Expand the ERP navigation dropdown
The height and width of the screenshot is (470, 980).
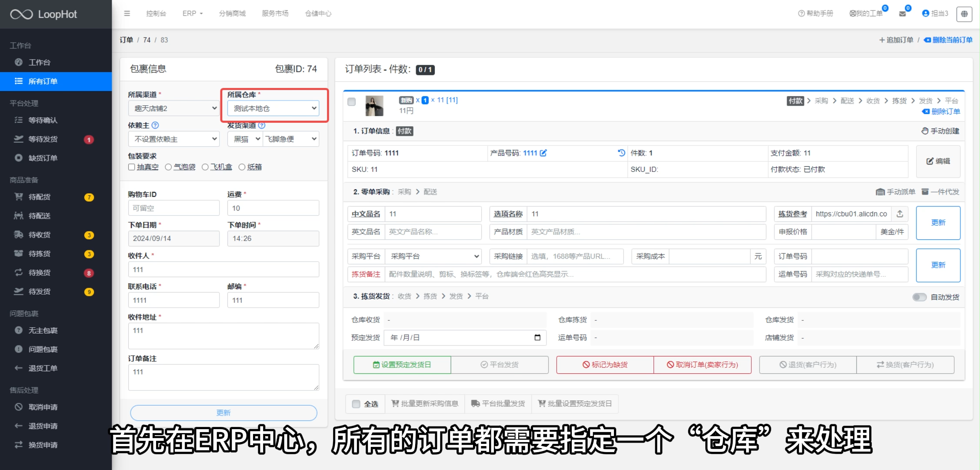(192, 13)
